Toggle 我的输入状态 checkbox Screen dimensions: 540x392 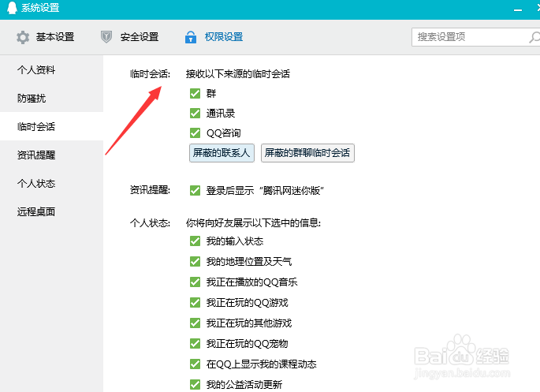click(195, 241)
